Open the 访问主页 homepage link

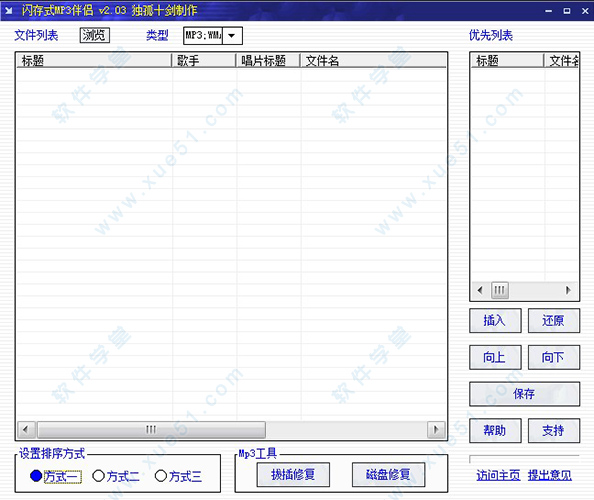click(498, 475)
